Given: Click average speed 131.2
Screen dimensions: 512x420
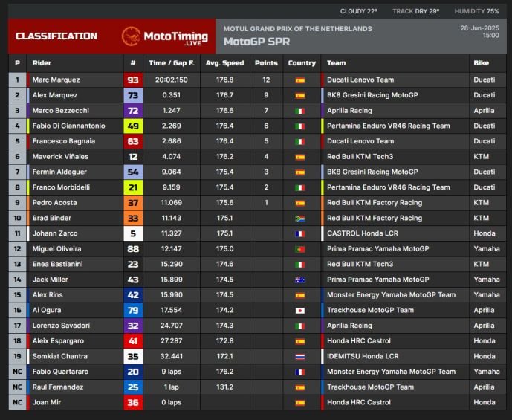Looking at the screenshot, I should [224, 387].
